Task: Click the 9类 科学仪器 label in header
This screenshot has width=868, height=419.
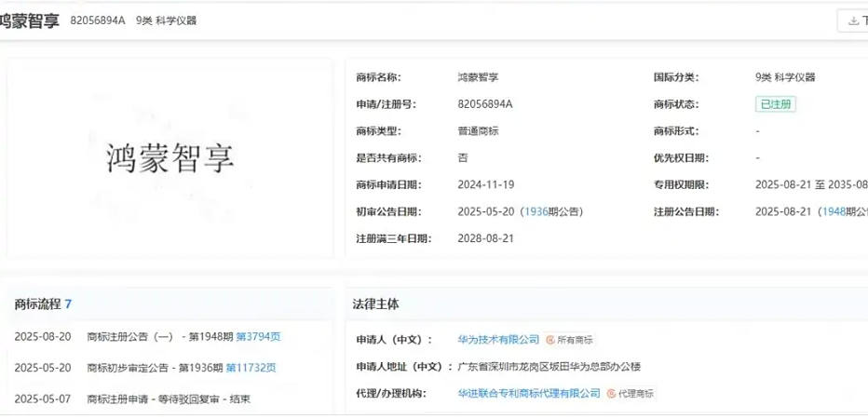Action: pos(166,21)
